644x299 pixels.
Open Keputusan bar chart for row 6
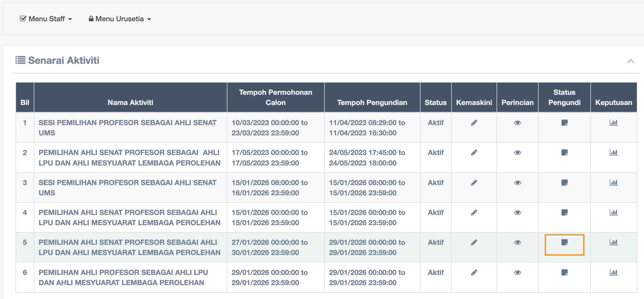coord(614,273)
